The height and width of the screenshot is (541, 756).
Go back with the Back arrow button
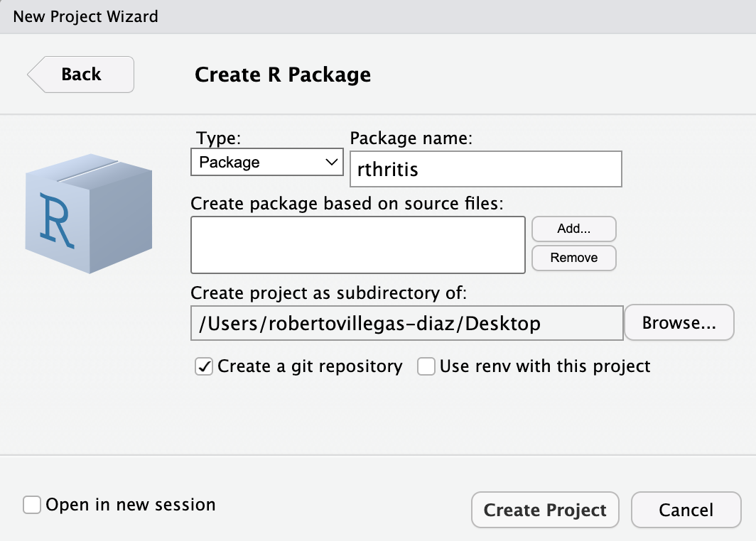pos(81,75)
